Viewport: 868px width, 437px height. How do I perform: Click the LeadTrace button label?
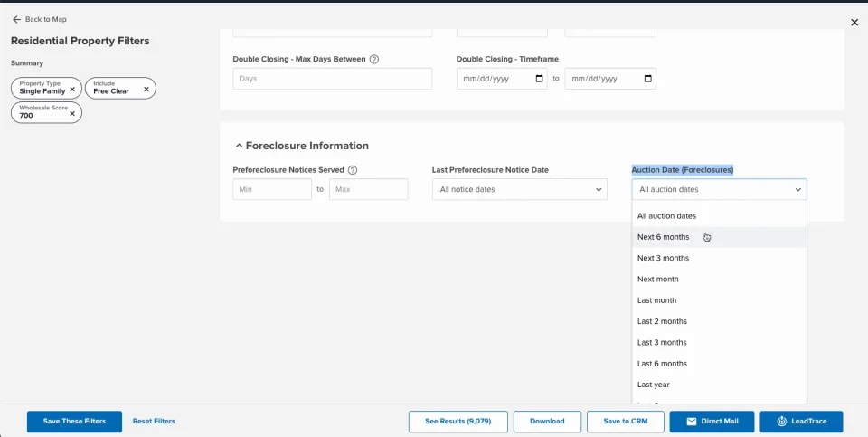tap(808, 422)
